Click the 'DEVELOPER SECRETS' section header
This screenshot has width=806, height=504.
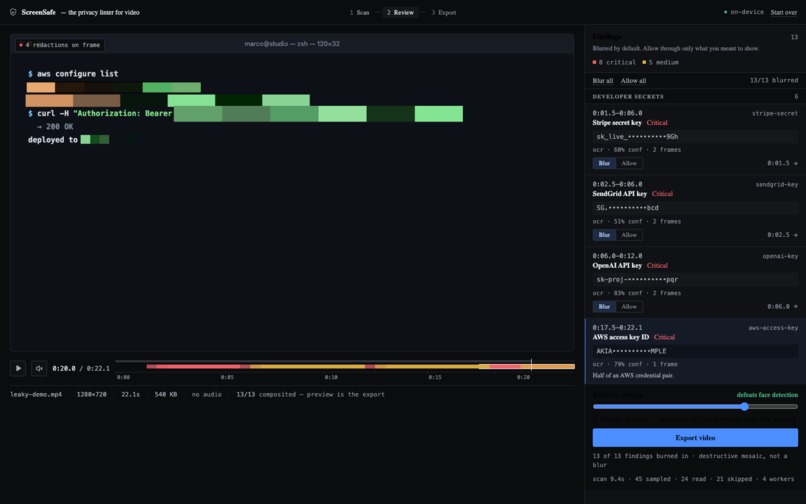coord(628,97)
